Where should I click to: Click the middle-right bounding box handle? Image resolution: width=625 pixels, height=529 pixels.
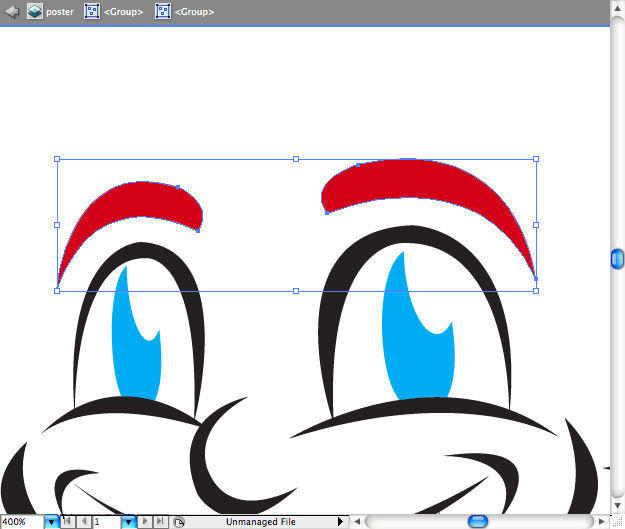tap(536, 225)
